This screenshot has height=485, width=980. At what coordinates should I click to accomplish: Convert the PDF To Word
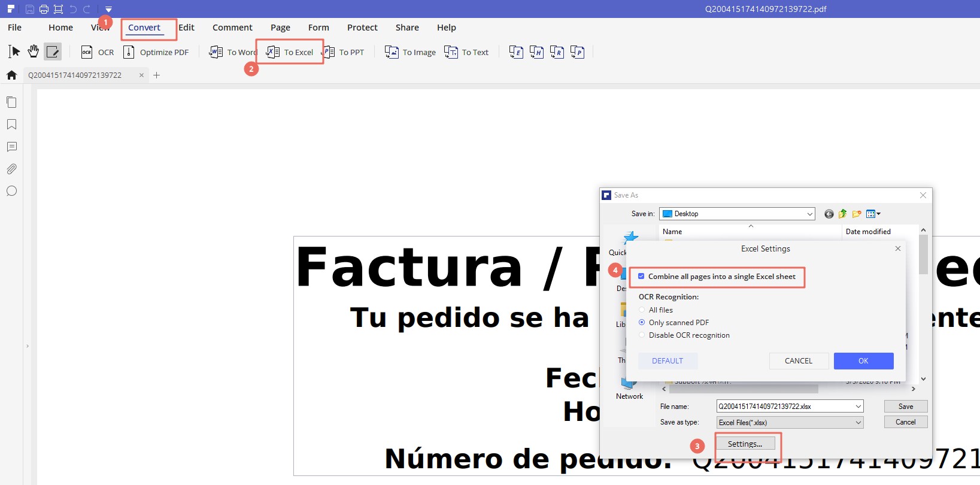click(x=233, y=52)
